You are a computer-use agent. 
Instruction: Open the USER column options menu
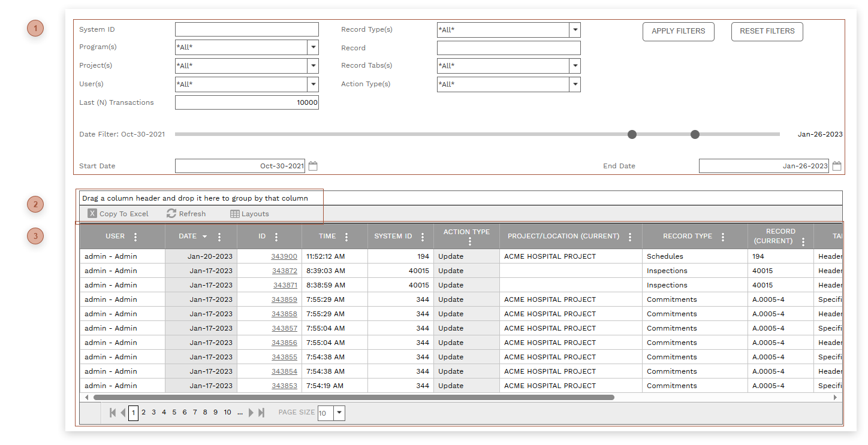pos(135,236)
